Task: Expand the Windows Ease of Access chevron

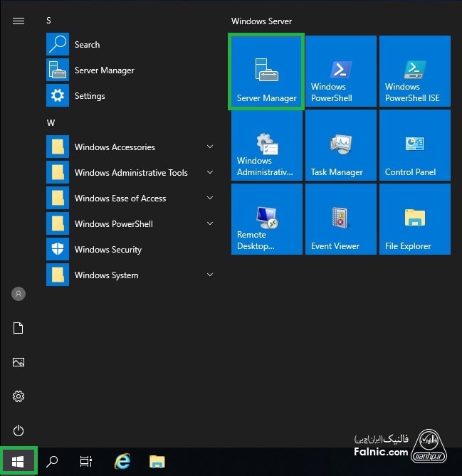Action: 209,199
